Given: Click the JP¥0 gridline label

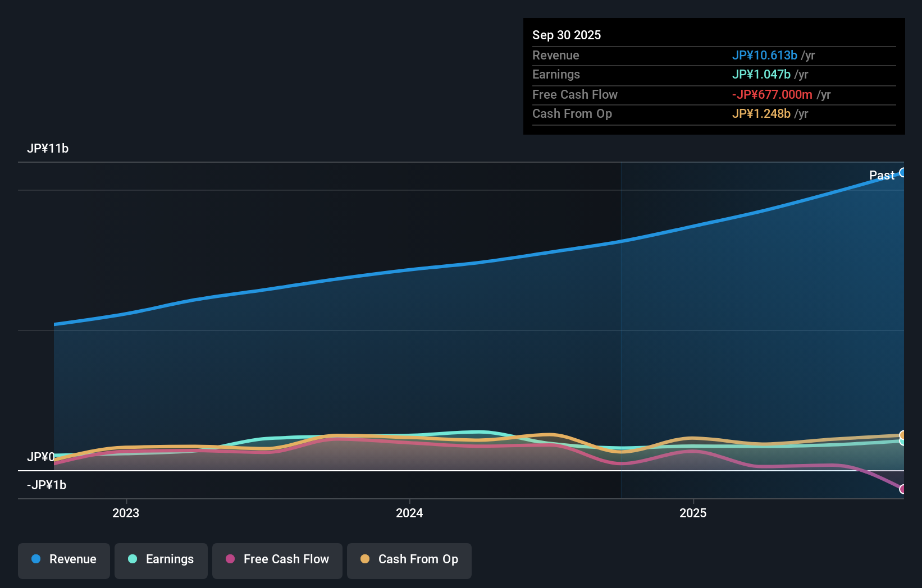Looking at the screenshot, I should point(41,457).
